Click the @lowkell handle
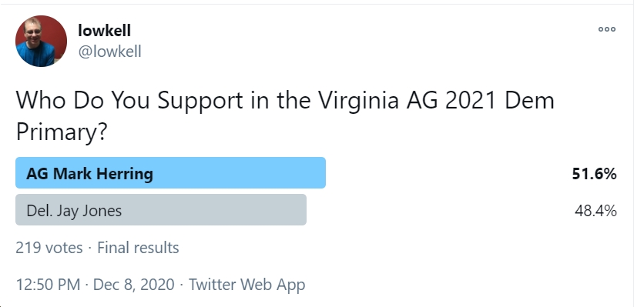 point(109,52)
